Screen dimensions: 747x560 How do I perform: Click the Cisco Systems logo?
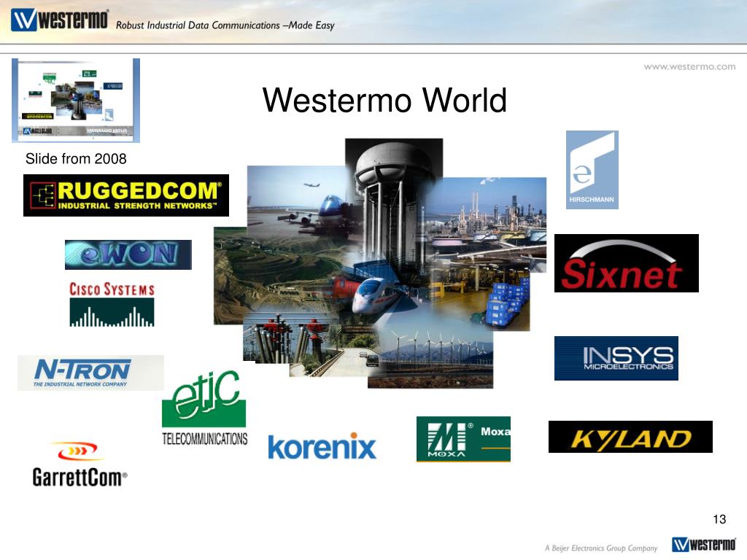pyautogui.click(x=112, y=304)
